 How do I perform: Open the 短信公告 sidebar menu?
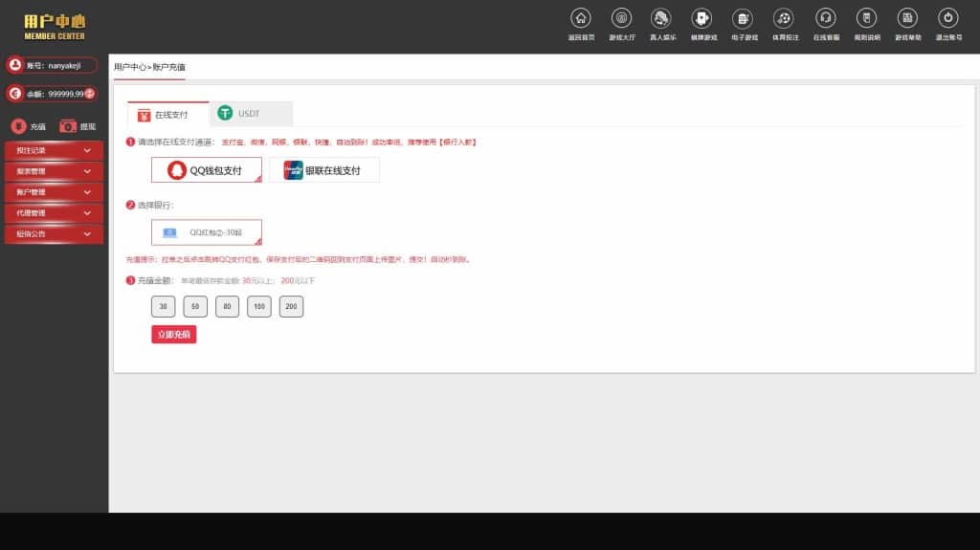(54, 233)
